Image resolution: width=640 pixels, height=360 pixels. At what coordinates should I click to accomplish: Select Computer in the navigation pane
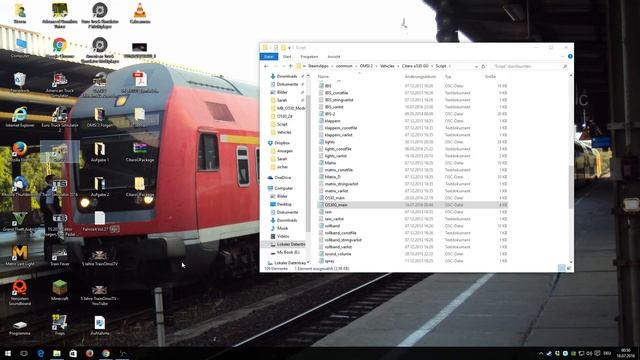(283, 188)
